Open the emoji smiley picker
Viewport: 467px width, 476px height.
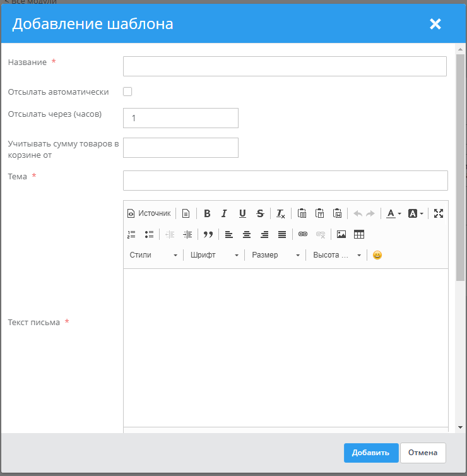pyautogui.click(x=377, y=255)
